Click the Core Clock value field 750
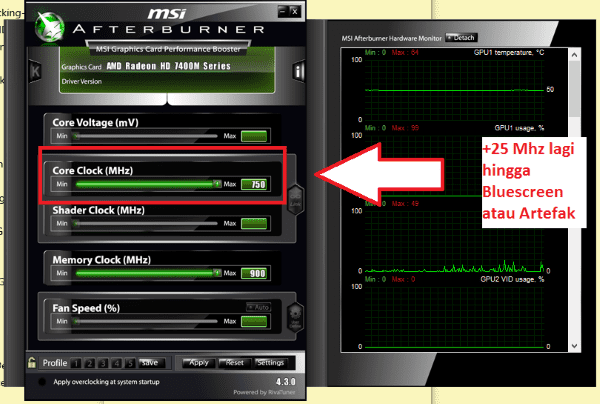The height and width of the screenshot is (404, 600). pos(254,184)
